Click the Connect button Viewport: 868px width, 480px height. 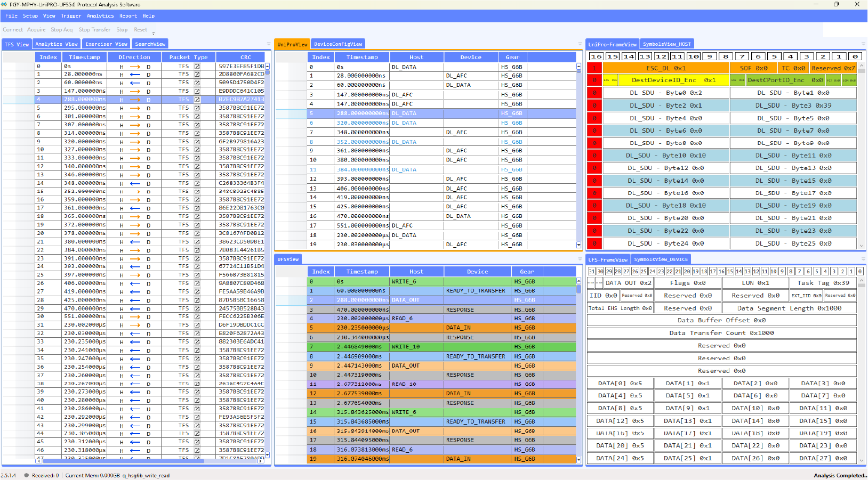click(x=13, y=29)
